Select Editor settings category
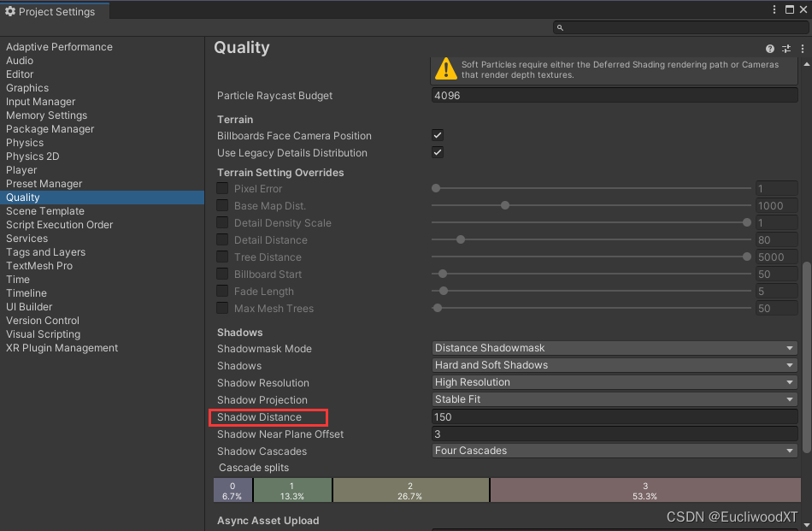This screenshot has width=812, height=531. tap(20, 74)
